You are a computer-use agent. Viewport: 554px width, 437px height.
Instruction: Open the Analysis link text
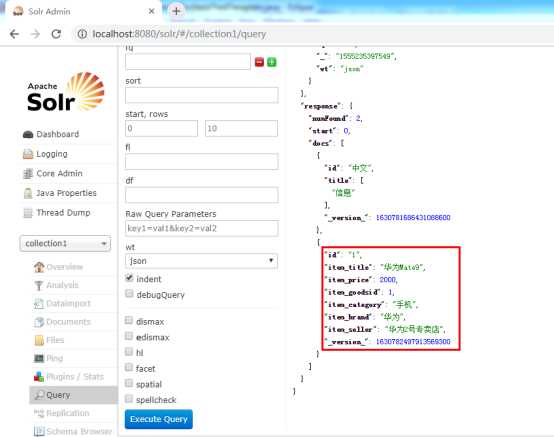pos(62,285)
